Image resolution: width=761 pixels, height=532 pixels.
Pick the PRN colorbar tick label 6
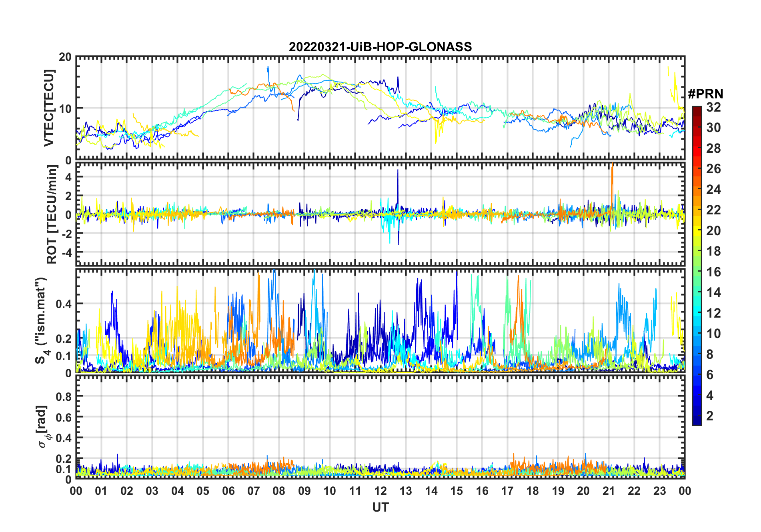(x=710, y=375)
